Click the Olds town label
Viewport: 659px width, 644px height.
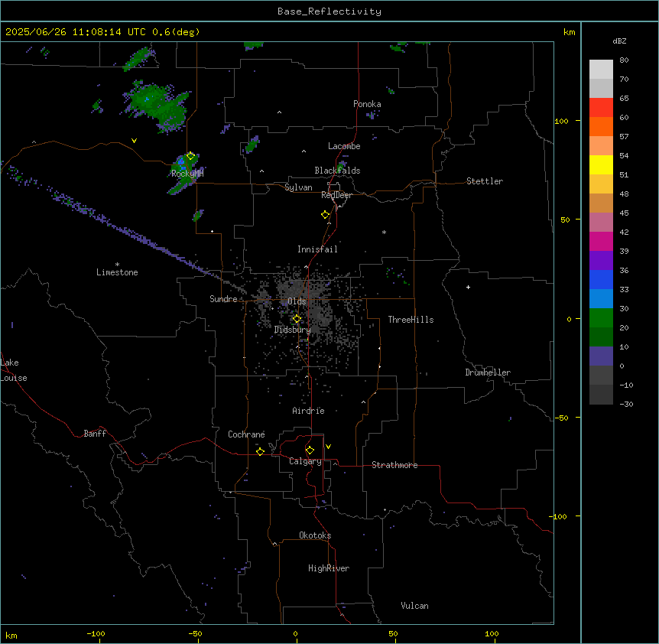coord(297,301)
